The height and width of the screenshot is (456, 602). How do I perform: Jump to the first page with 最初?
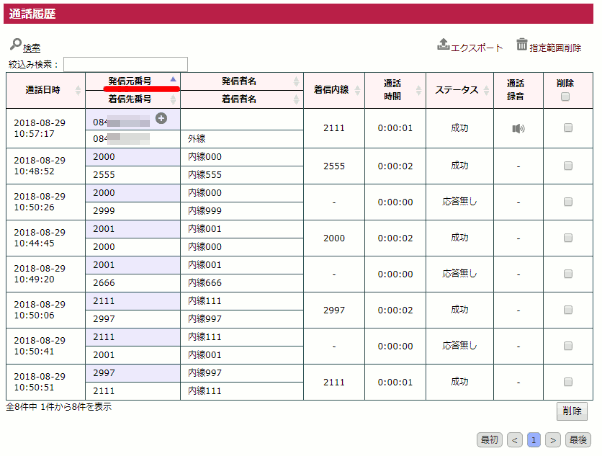(490, 439)
